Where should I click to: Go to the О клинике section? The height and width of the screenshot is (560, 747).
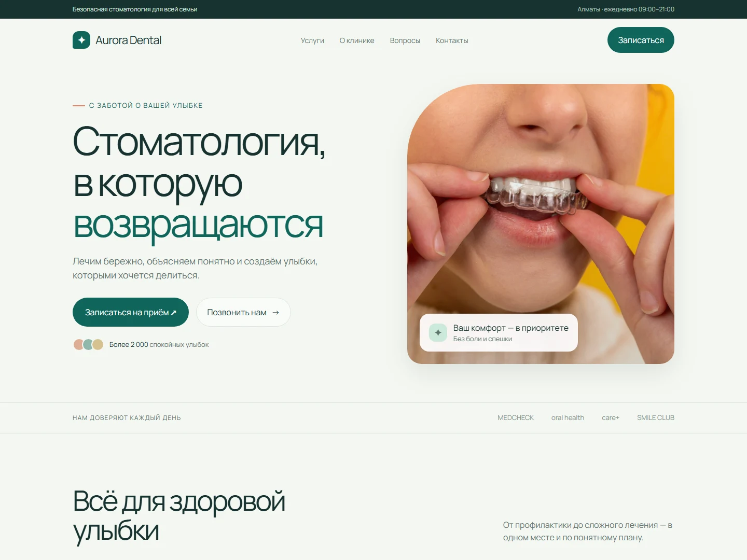pyautogui.click(x=357, y=40)
